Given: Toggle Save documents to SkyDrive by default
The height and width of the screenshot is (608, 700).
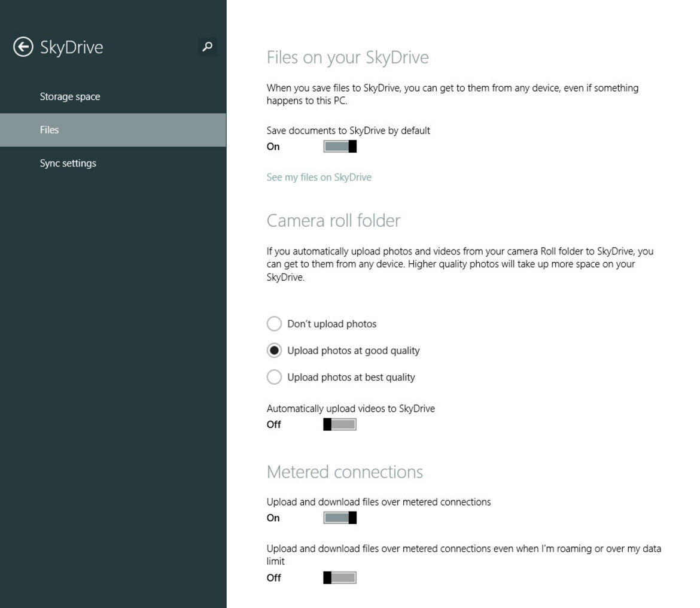Looking at the screenshot, I should pyautogui.click(x=340, y=147).
